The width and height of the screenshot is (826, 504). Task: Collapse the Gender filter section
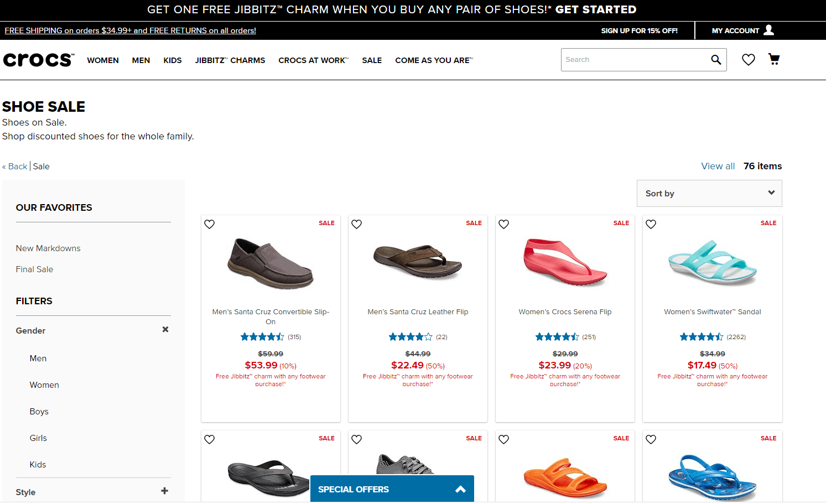[x=165, y=329]
